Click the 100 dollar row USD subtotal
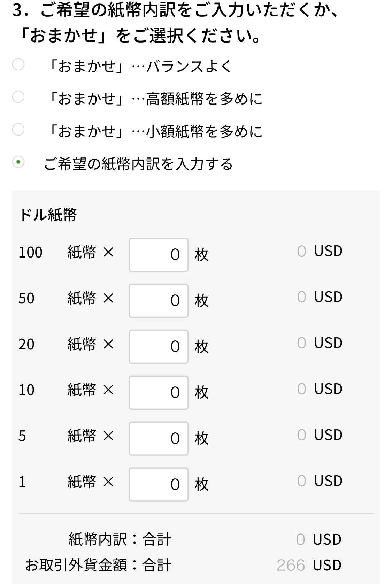 tap(320, 251)
